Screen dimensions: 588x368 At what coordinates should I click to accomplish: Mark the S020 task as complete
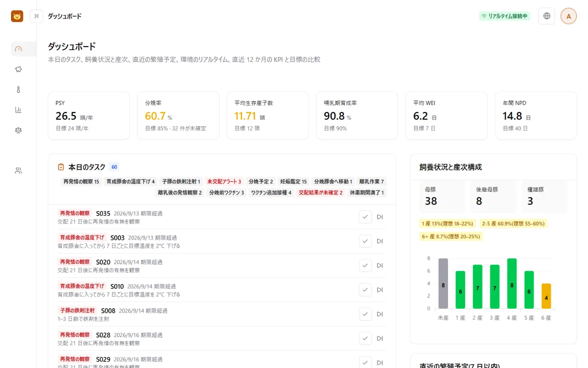pyautogui.click(x=365, y=265)
